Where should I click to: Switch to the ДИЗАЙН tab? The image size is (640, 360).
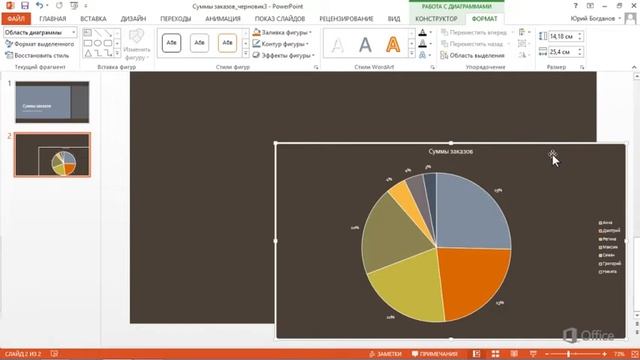coord(133,19)
